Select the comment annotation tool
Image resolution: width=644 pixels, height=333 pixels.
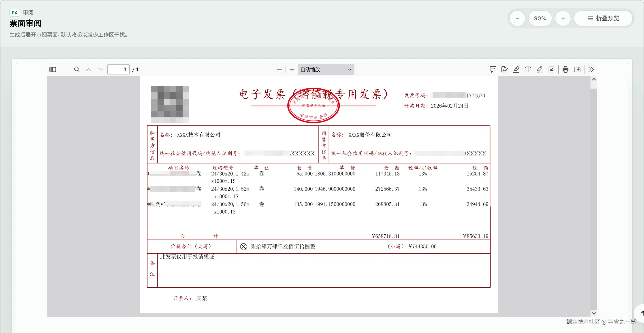point(493,70)
